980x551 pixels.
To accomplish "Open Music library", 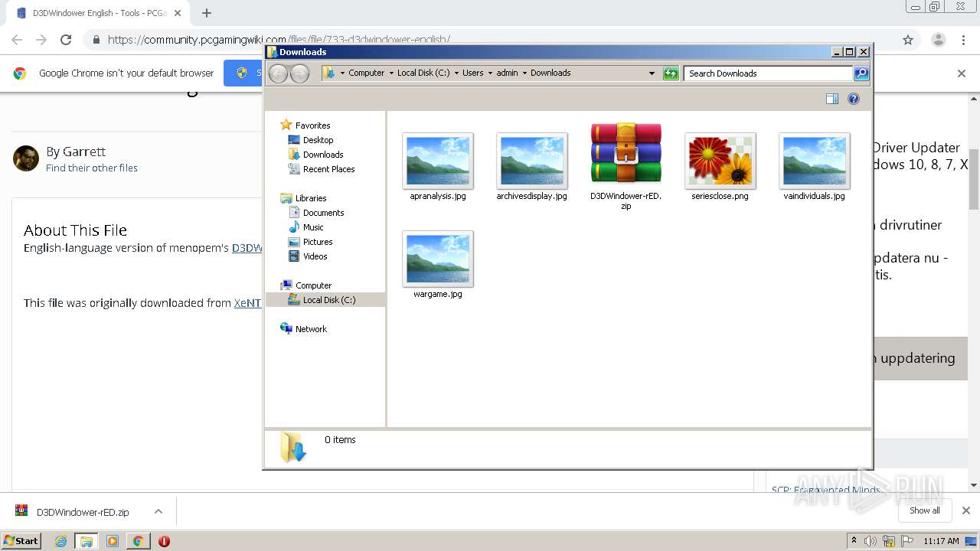I will click(313, 227).
